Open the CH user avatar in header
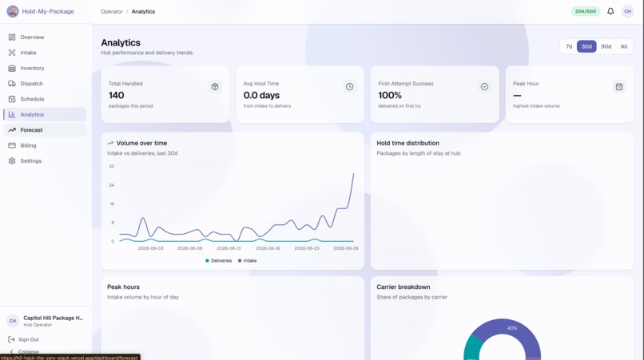The image size is (644, 360). tap(627, 11)
